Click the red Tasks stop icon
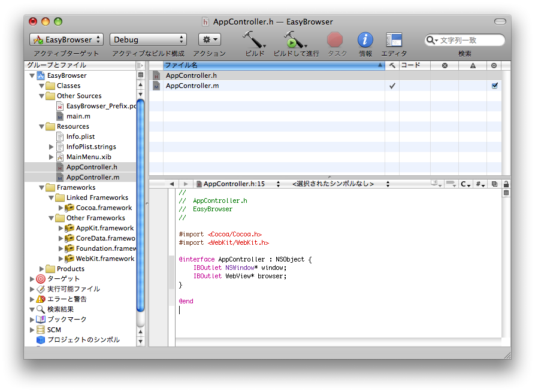 (x=335, y=39)
